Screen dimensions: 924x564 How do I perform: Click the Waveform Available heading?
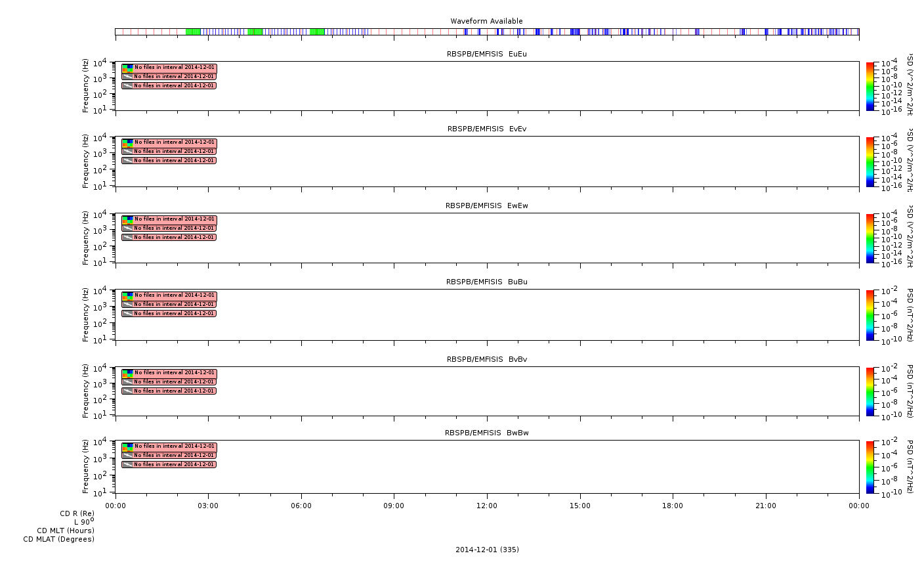pyautogui.click(x=486, y=21)
